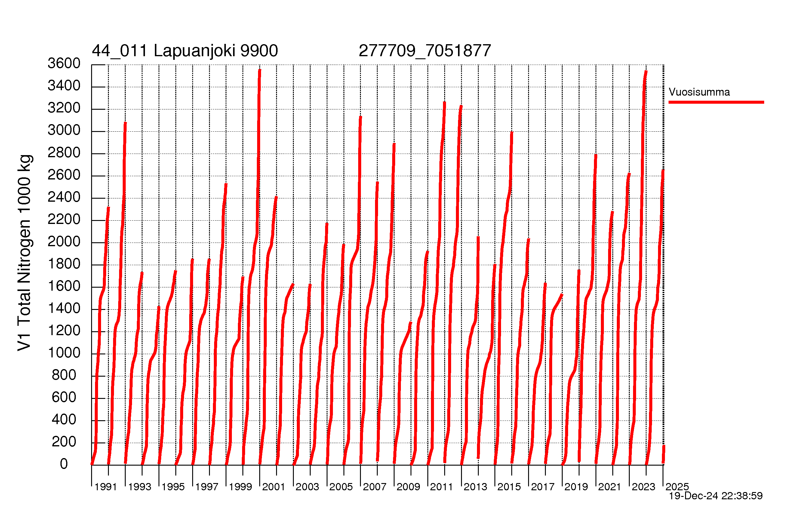Click the x-axis year label 1991

[106, 487]
